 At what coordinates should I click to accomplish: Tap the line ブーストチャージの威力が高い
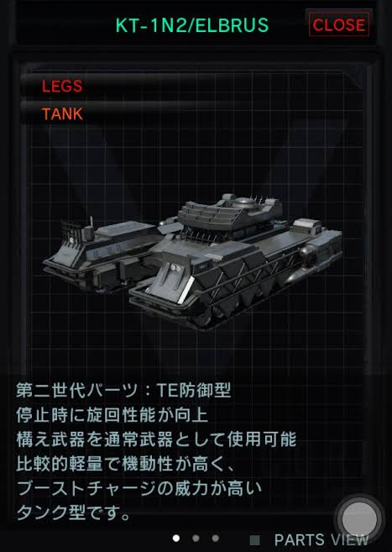pyautogui.click(x=139, y=488)
